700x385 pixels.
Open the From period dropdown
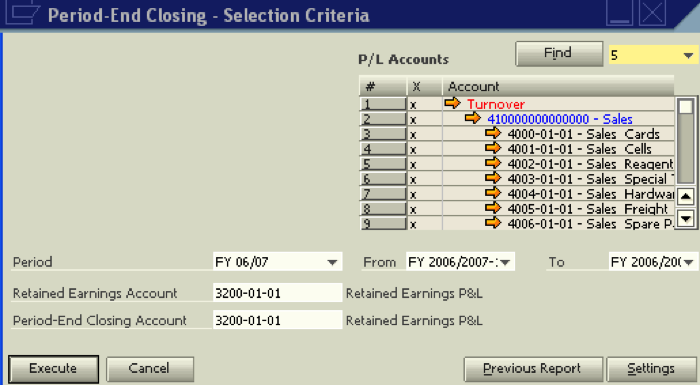505,262
